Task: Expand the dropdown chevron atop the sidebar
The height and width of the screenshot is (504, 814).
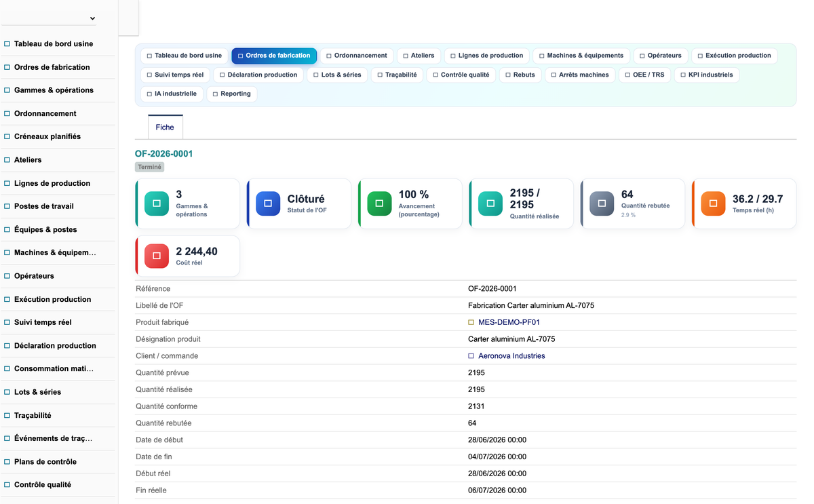Action: click(92, 18)
